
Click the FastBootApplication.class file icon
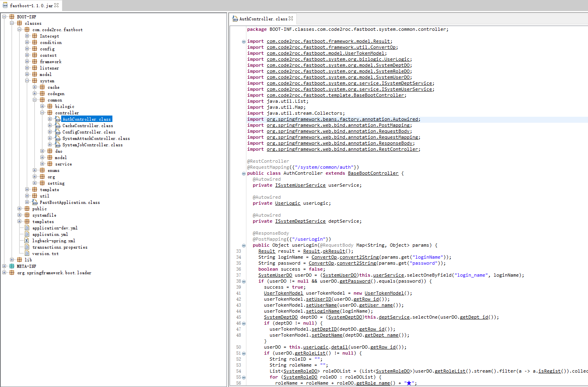[35, 202]
